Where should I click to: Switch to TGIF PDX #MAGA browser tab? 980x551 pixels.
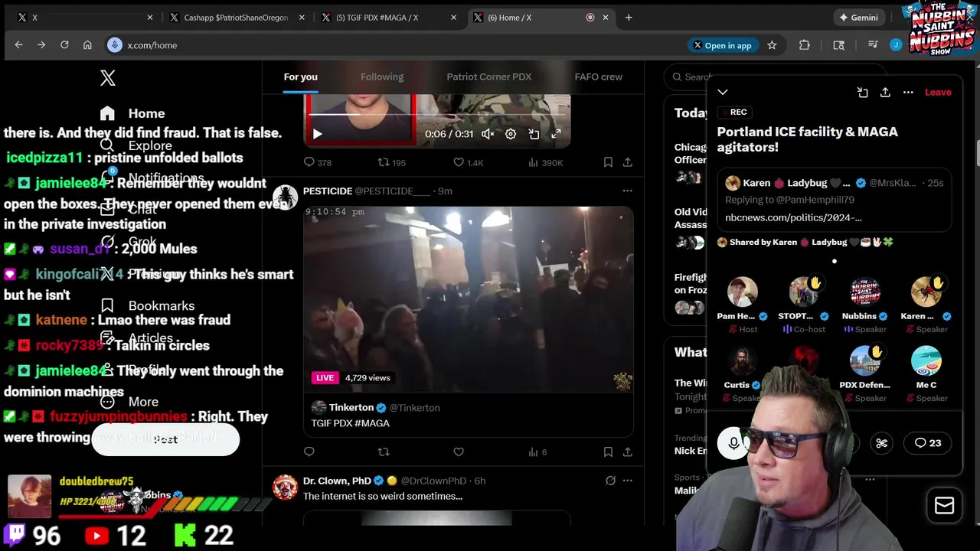click(390, 17)
